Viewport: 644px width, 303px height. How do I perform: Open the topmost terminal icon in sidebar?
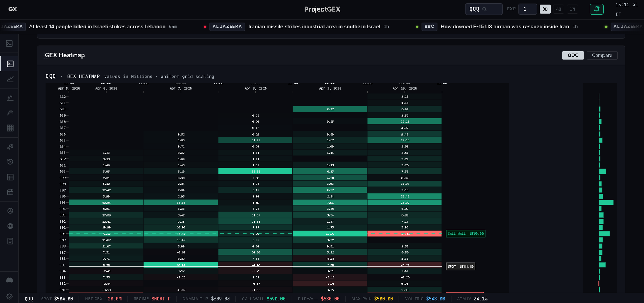(x=9, y=44)
